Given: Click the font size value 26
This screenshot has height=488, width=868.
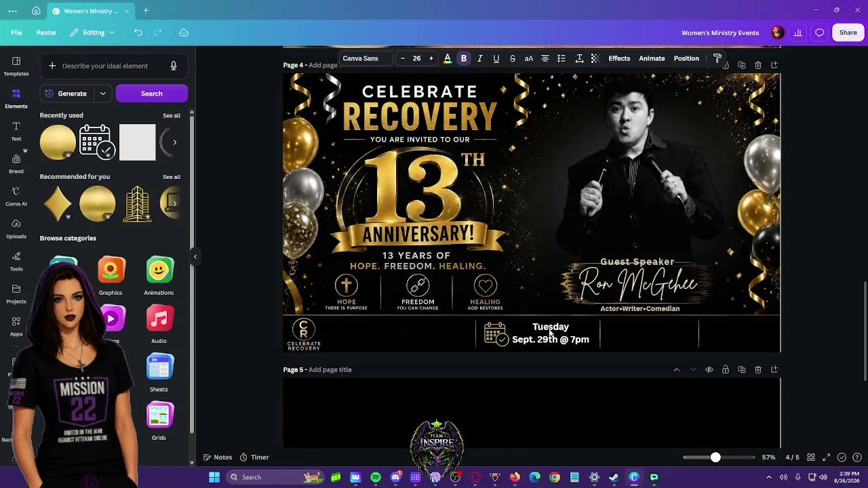Looking at the screenshot, I should (417, 58).
